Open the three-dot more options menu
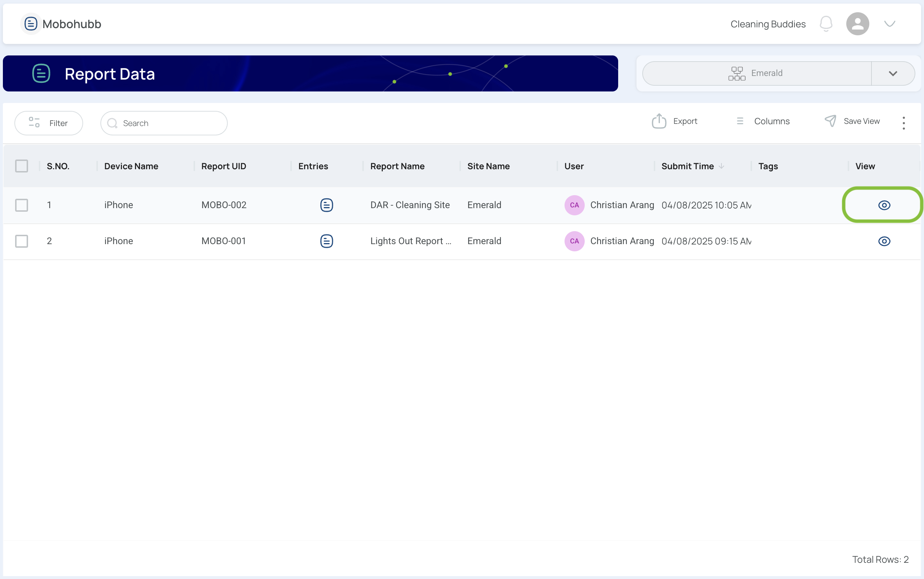The width and height of the screenshot is (924, 579). click(x=904, y=123)
